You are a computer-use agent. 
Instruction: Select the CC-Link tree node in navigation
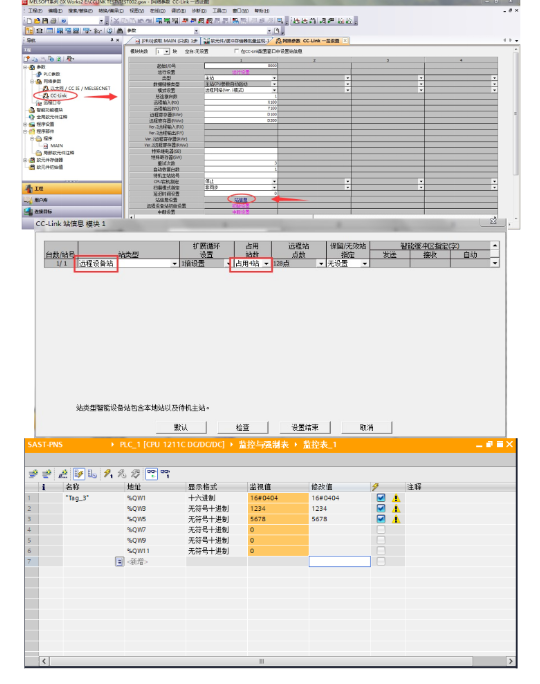[x=55, y=95]
